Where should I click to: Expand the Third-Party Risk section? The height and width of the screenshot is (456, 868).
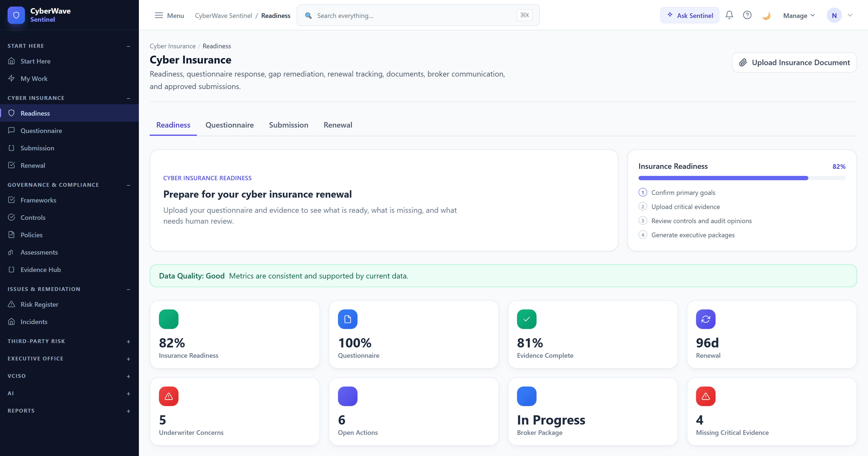click(128, 341)
